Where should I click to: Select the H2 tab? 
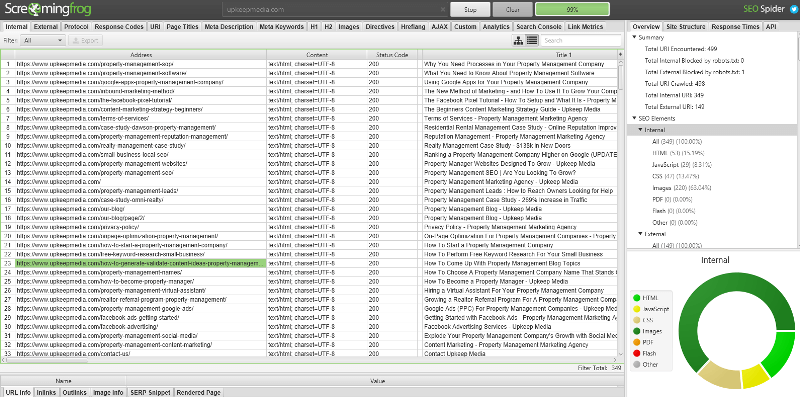[328, 27]
